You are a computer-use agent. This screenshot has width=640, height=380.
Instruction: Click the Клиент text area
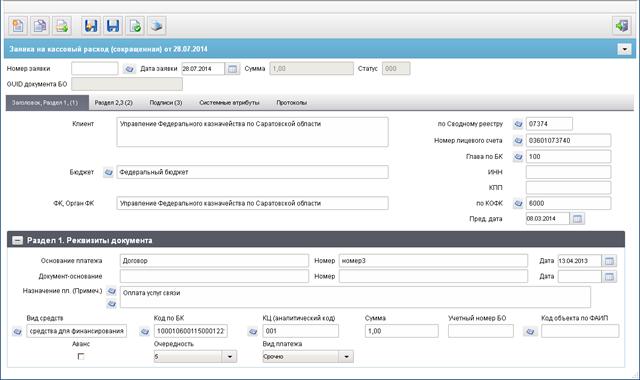(x=252, y=132)
